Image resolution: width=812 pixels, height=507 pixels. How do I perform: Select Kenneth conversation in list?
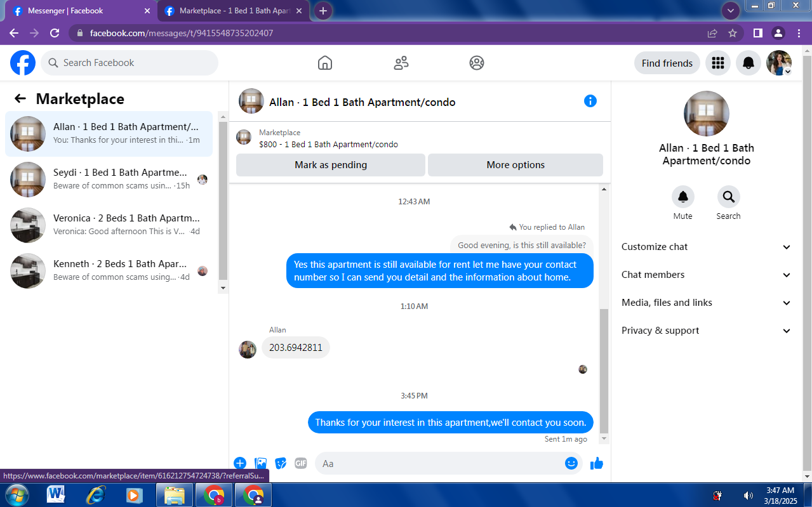click(x=109, y=271)
